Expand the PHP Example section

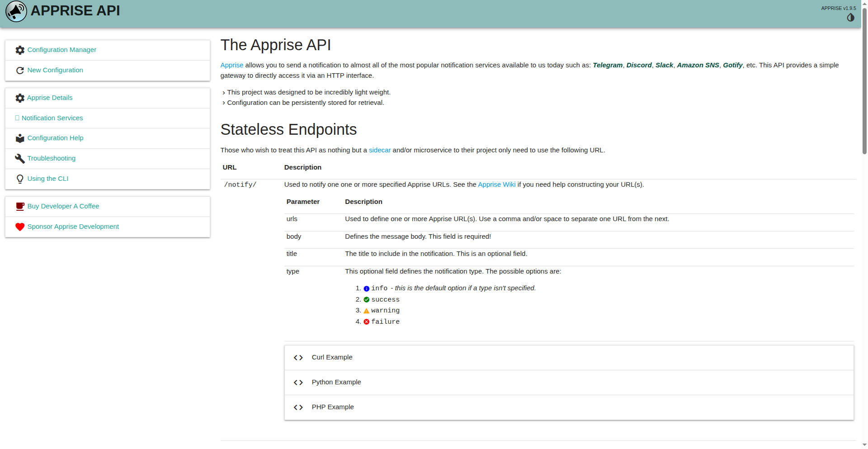[332, 407]
